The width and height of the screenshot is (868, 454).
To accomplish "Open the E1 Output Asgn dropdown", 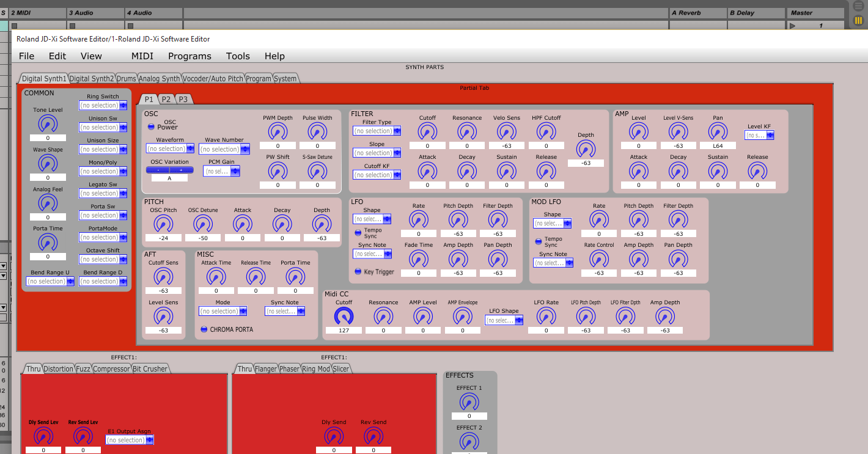I will (129, 440).
